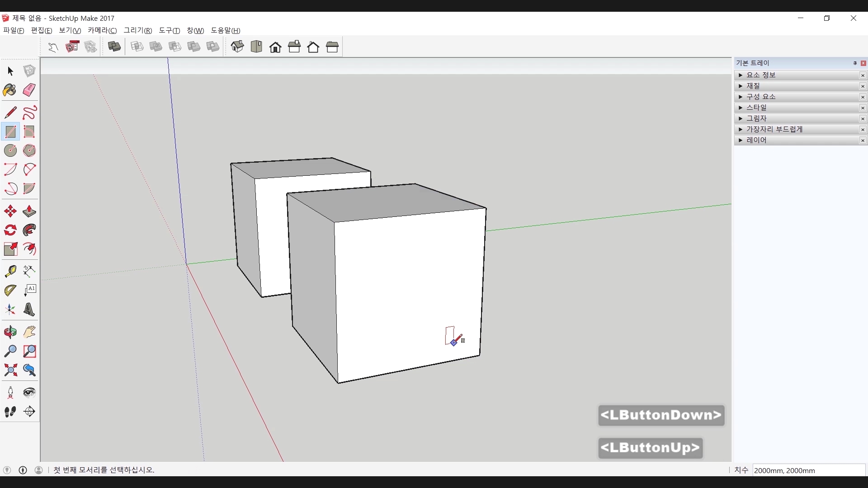Select the Circle tool
Screen dimensions: 868x488
[10, 150]
